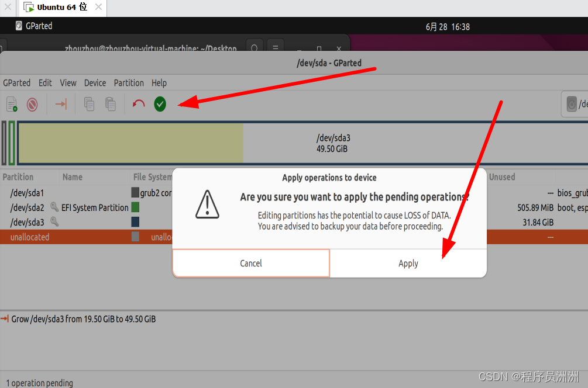The image size is (588, 388).
Task: Click the GParted app indicator in top bar
Action: click(34, 26)
